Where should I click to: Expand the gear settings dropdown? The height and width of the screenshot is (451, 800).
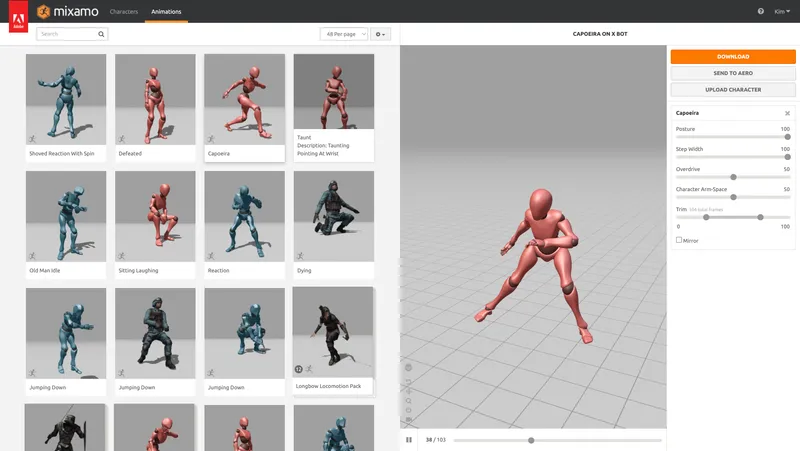[380, 34]
